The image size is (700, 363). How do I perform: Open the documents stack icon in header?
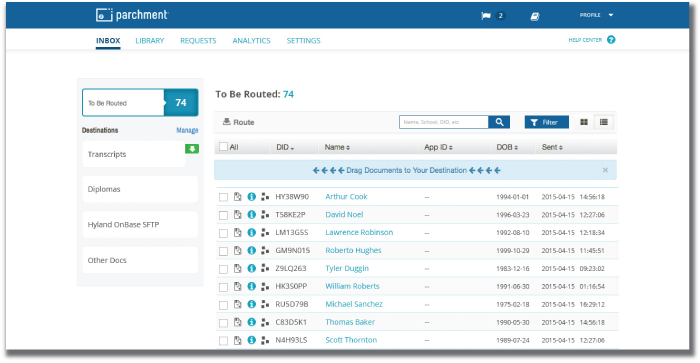pos(535,17)
